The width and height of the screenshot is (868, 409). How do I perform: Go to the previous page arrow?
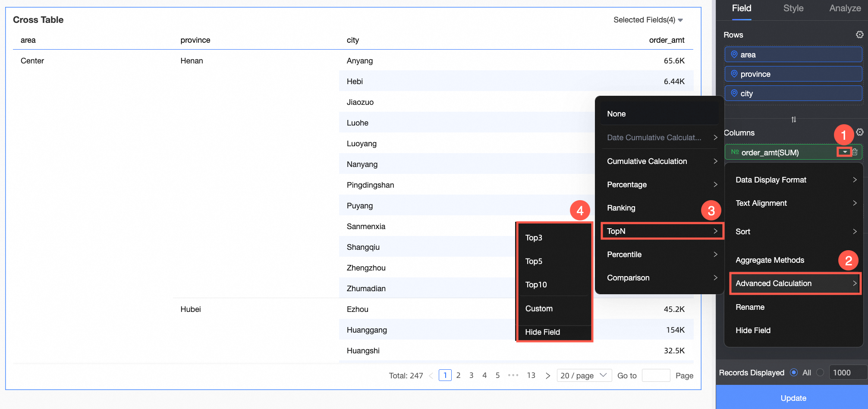pyautogui.click(x=431, y=376)
